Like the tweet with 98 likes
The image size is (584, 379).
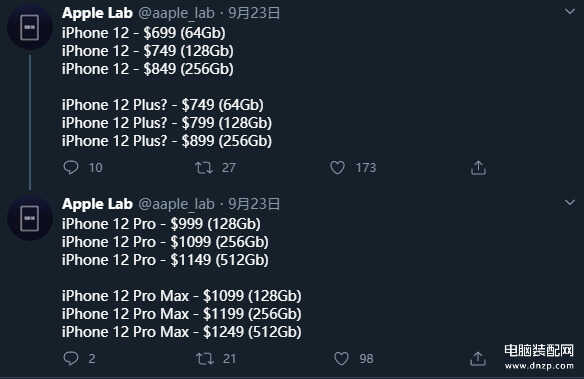[341, 359]
